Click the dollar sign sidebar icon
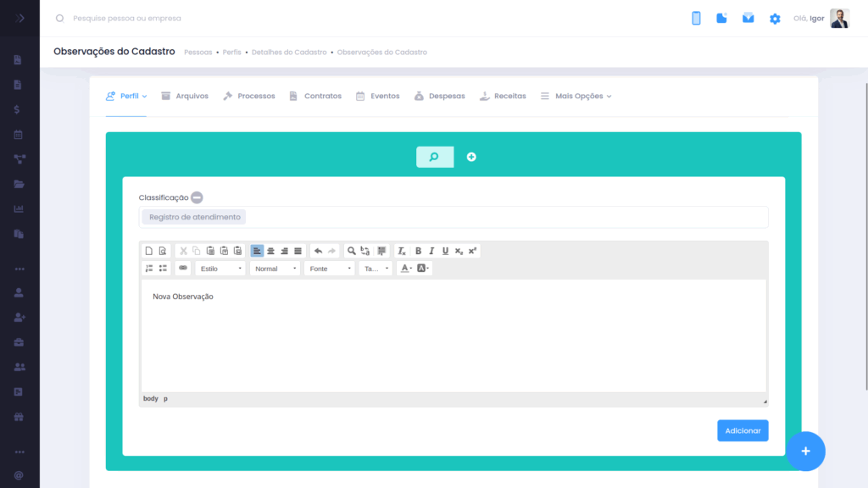Screen dimensions: 868x488 tap(17, 109)
